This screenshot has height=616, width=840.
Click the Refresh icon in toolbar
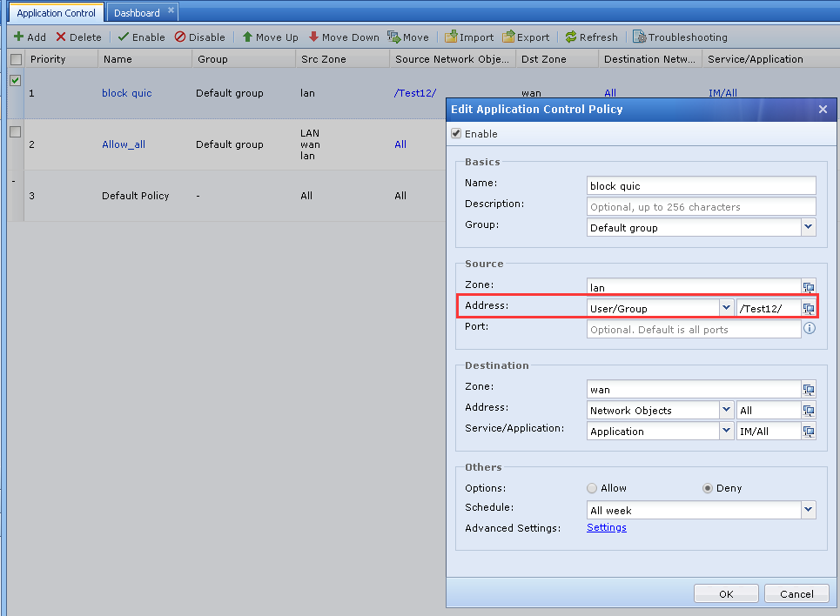pos(571,37)
